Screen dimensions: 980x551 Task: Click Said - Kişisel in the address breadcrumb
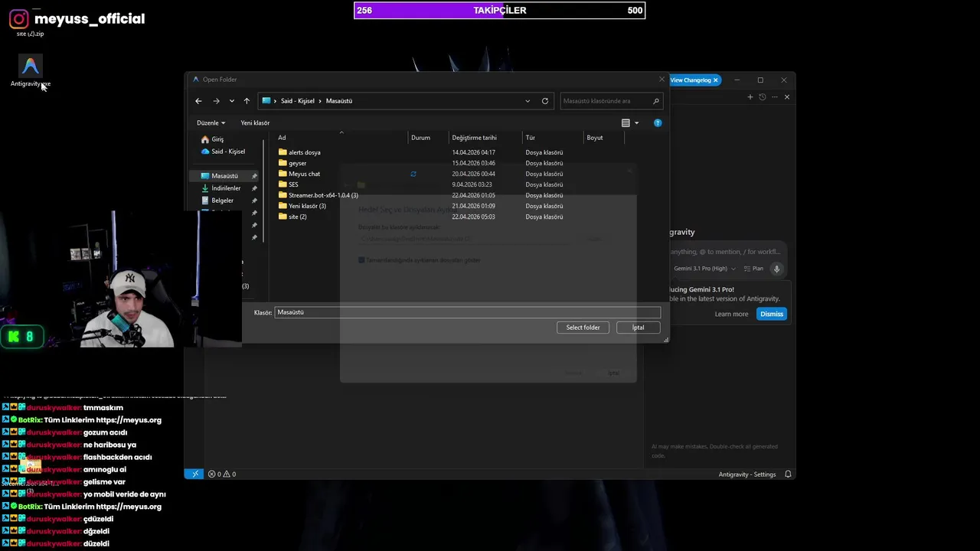coord(297,101)
